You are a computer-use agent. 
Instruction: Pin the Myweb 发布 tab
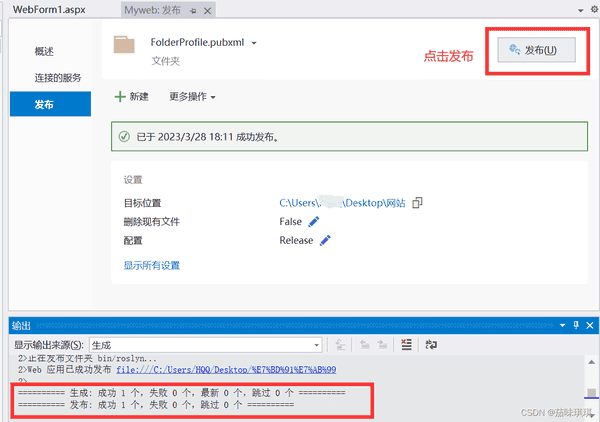(193, 11)
